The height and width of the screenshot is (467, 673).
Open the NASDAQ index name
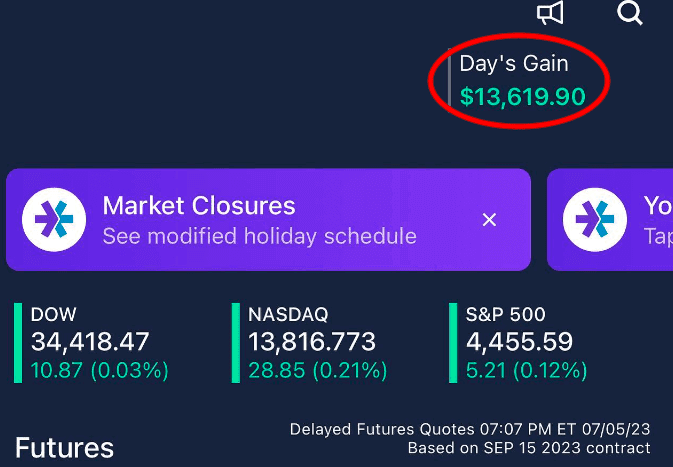point(288,315)
